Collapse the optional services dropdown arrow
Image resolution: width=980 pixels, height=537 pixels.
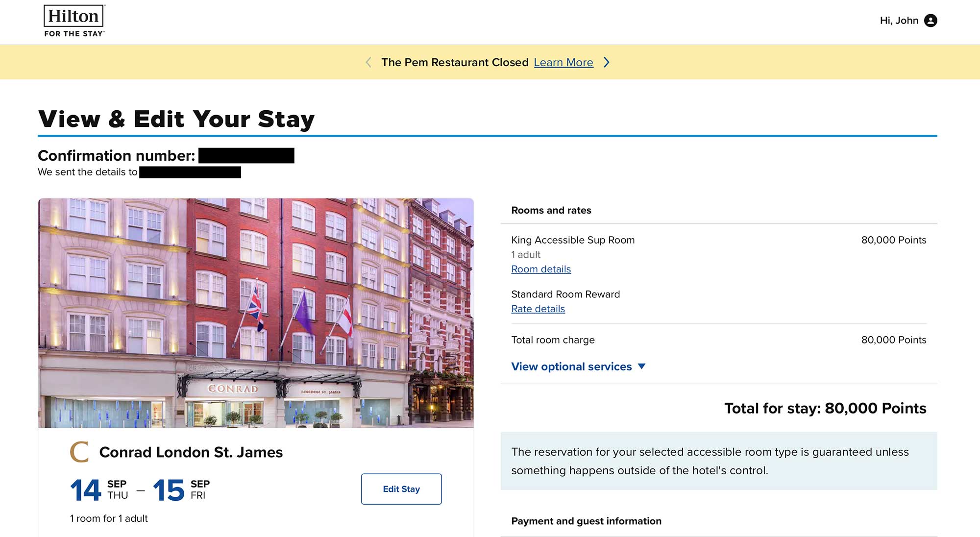[x=642, y=366]
